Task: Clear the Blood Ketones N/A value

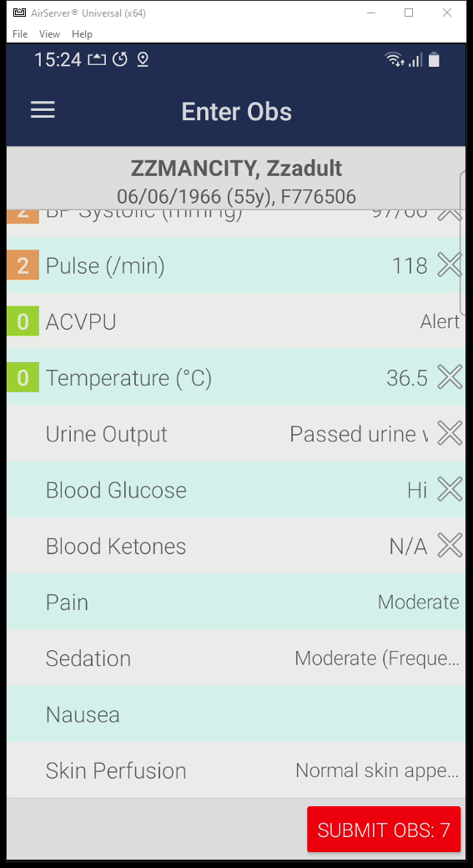Action: click(x=450, y=546)
